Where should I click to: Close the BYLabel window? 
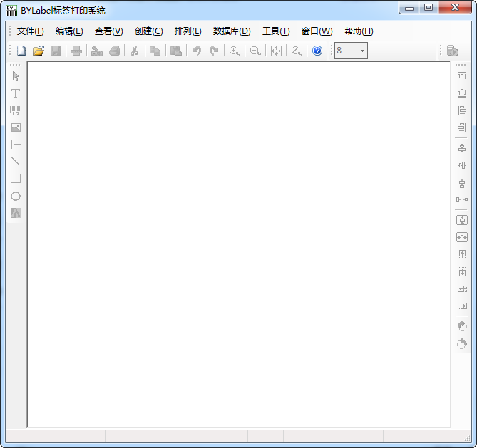(455, 8)
